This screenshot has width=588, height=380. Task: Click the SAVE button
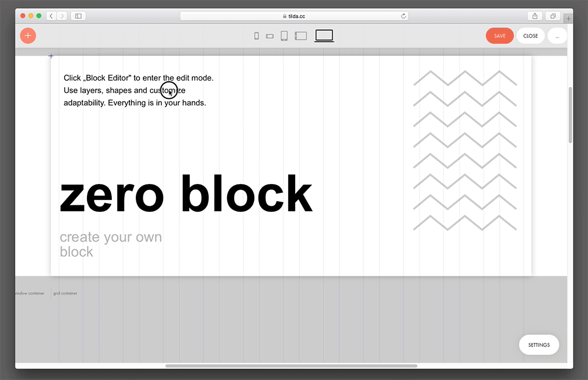point(499,35)
